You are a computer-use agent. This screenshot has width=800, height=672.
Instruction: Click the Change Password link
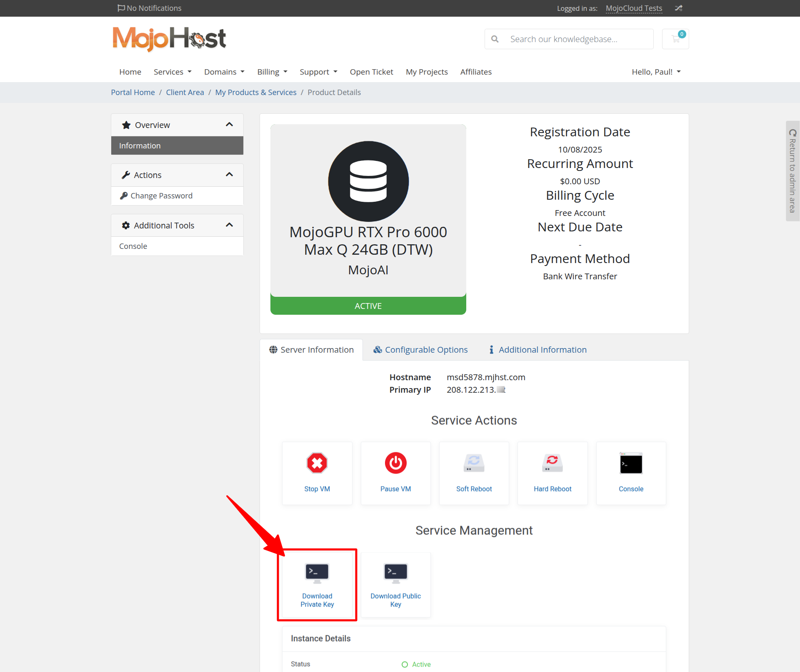click(161, 196)
